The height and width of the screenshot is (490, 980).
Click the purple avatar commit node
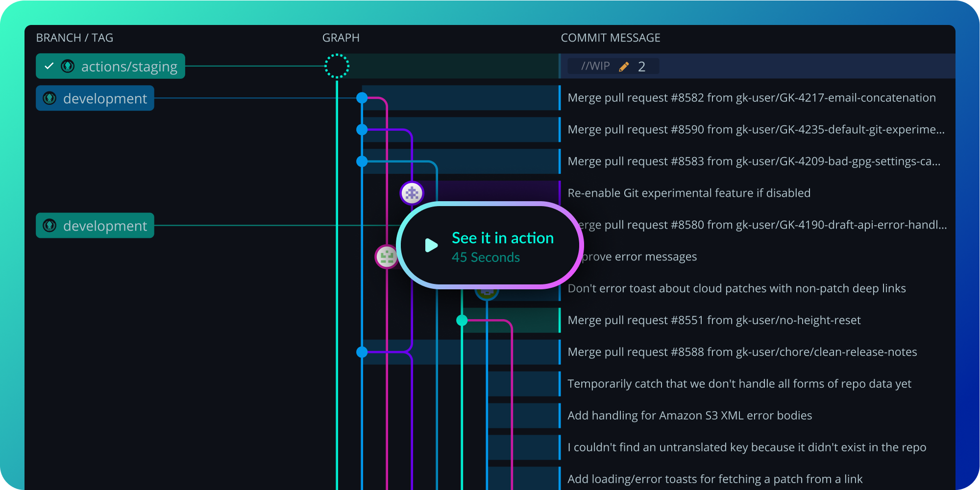[x=412, y=193]
